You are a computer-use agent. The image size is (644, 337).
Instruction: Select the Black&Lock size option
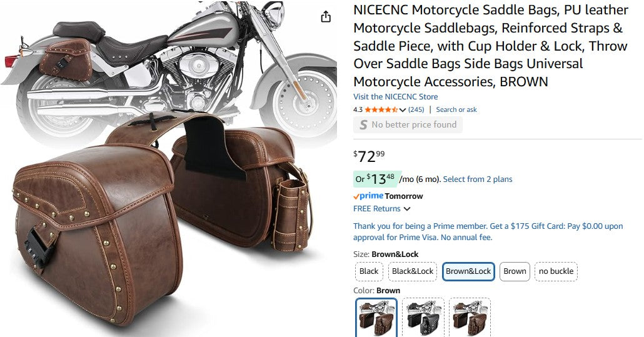pos(413,271)
